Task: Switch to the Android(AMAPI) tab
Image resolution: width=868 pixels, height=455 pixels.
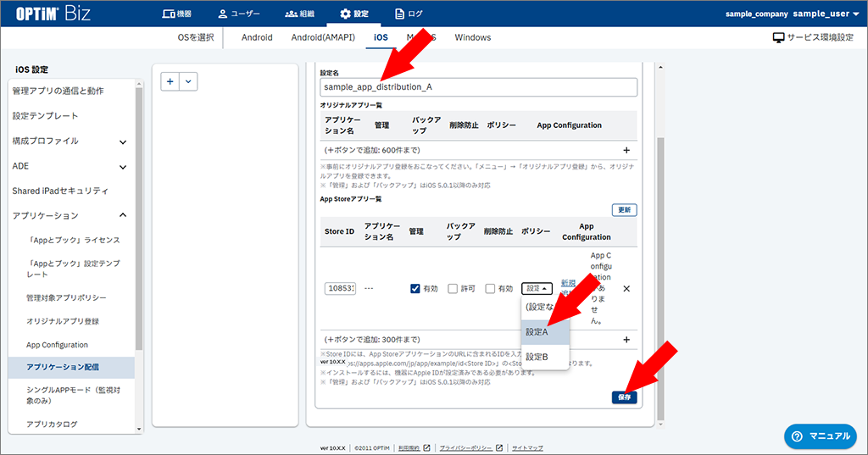Action: click(323, 37)
